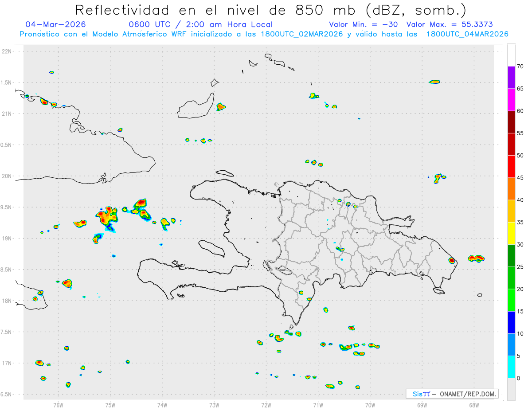
Task: Click the colorbar label '0'
Action: pos(518,378)
